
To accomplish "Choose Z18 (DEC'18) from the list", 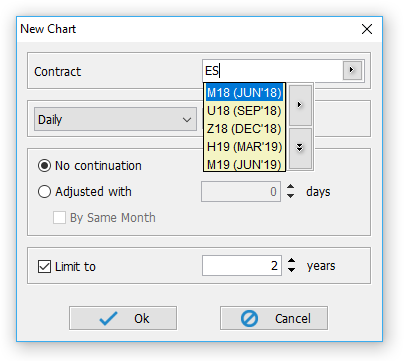I will tap(244, 128).
